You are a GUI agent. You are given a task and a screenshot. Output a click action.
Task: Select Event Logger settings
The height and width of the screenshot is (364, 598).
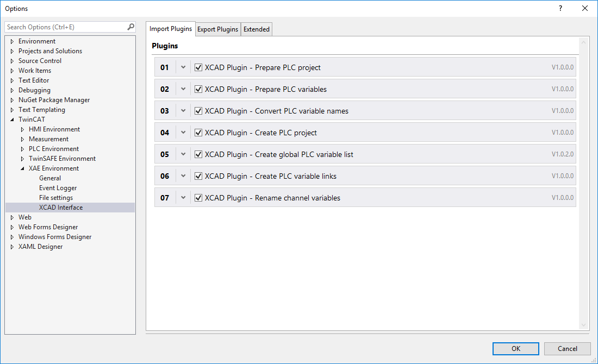click(x=58, y=188)
